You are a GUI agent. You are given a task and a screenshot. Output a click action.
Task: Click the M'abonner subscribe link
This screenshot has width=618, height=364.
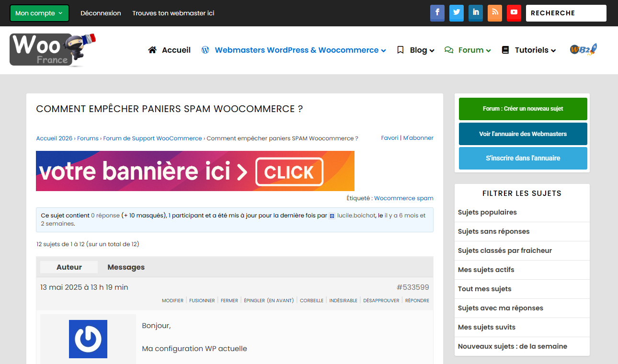pyautogui.click(x=418, y=138)
